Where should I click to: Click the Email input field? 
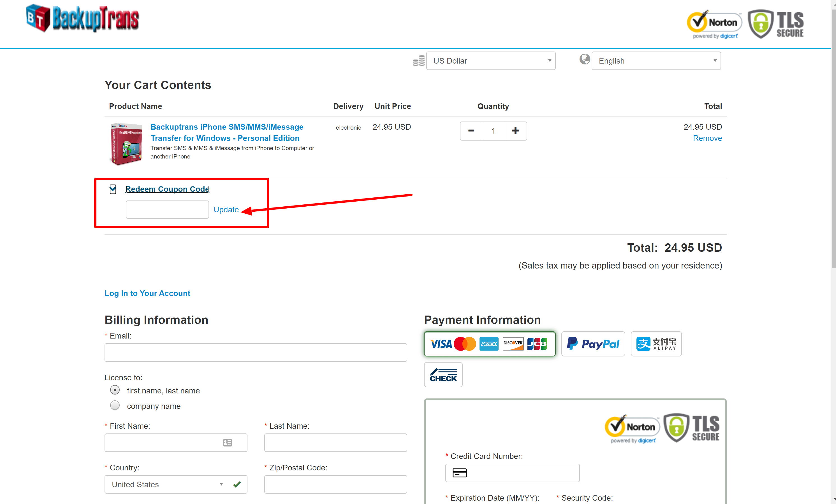point(256,353)
